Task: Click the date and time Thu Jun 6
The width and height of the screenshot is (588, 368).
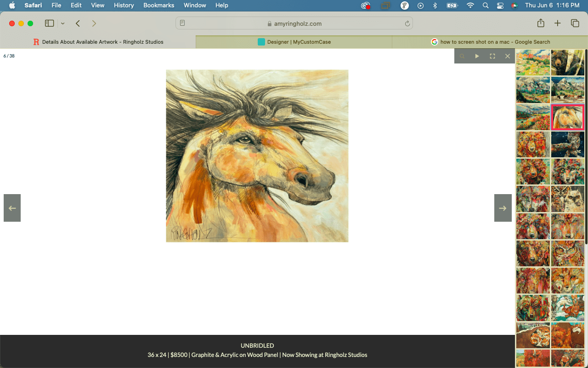Action: tap(552, 6)
